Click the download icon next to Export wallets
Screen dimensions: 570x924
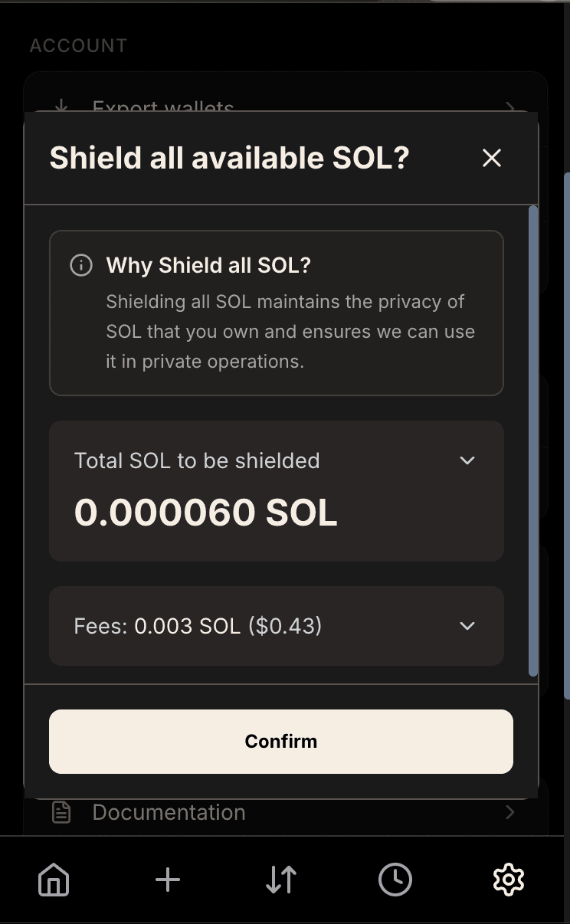tap(61, 106)
